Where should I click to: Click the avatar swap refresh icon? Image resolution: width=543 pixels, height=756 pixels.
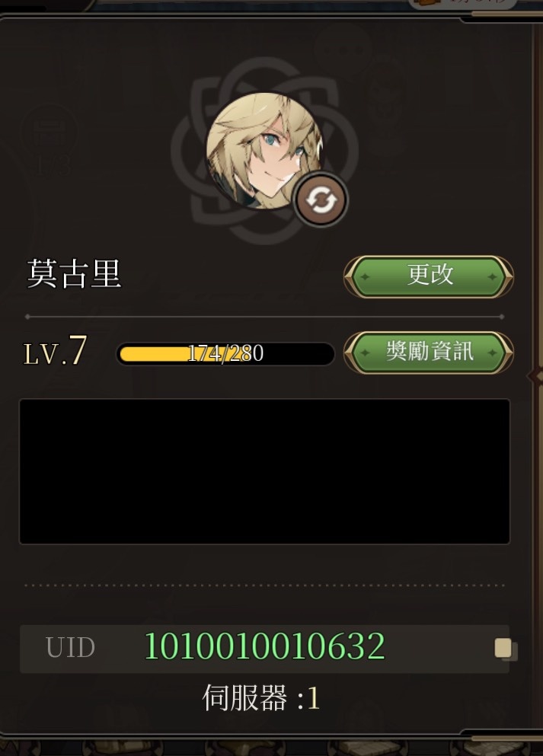[x=321, y=199]
